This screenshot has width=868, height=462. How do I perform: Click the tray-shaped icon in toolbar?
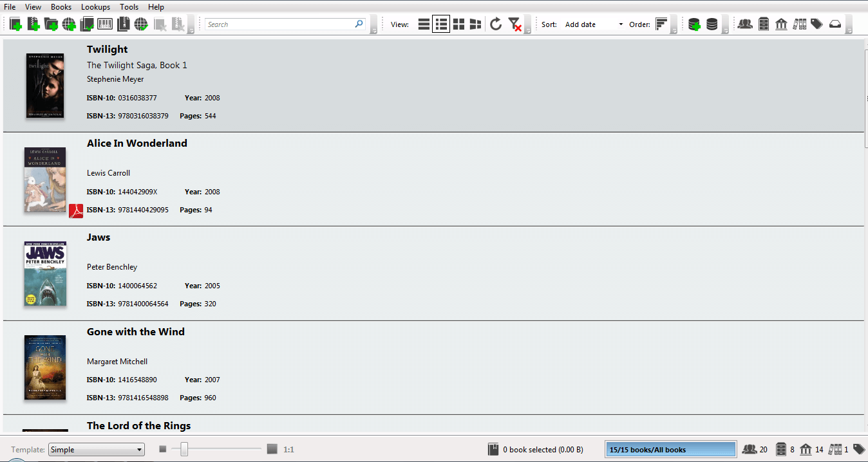tap(835, 24)
